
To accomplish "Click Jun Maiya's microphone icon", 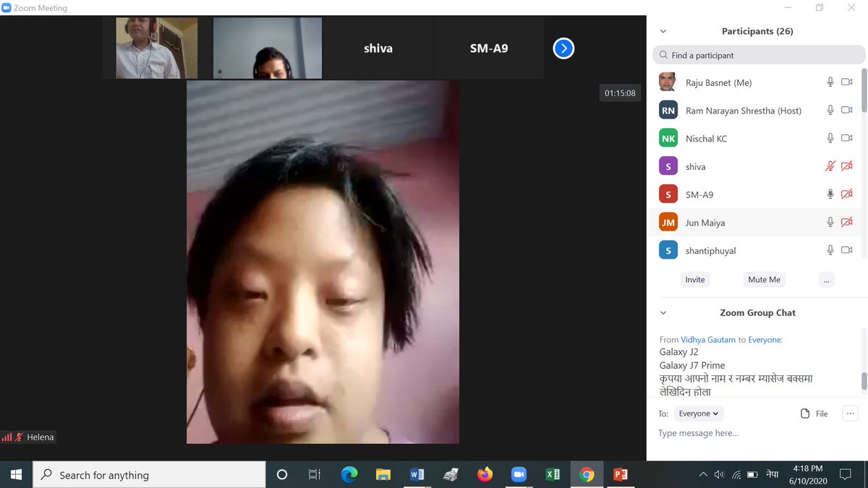I will coord(830,223).
